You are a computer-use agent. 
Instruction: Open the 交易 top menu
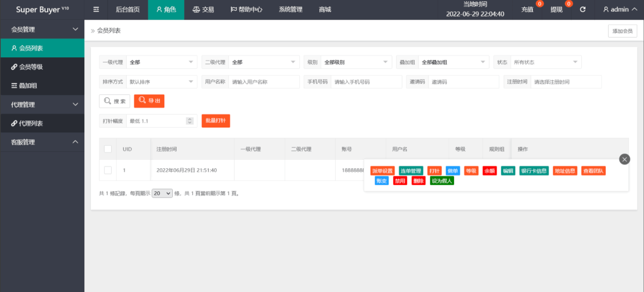click(x=203, y=10)
